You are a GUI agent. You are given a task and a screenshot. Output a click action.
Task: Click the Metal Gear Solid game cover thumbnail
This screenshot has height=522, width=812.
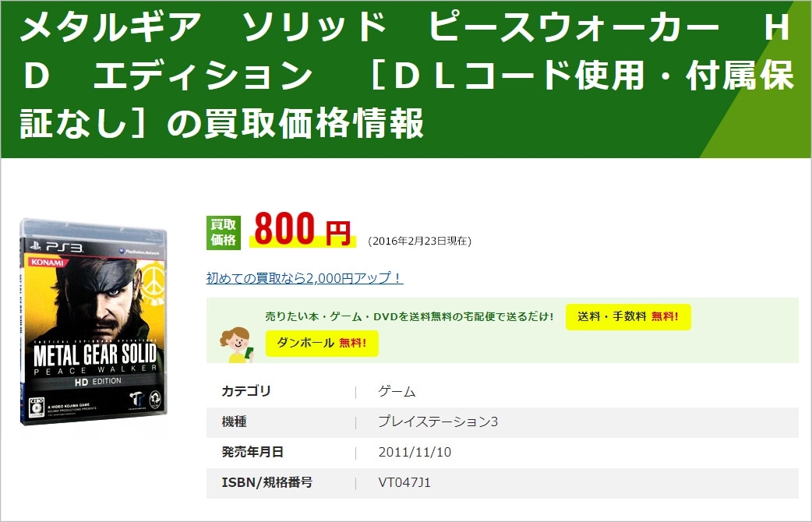coord(94,322)
